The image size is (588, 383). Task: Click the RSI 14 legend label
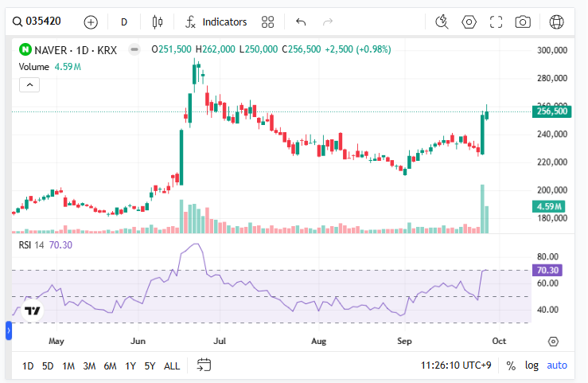pos(32,245)
